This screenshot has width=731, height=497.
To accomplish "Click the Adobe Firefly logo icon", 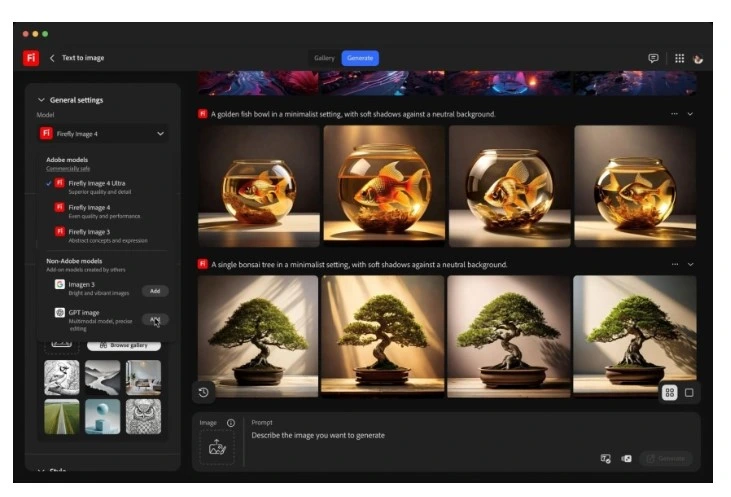I will point(31,58).
